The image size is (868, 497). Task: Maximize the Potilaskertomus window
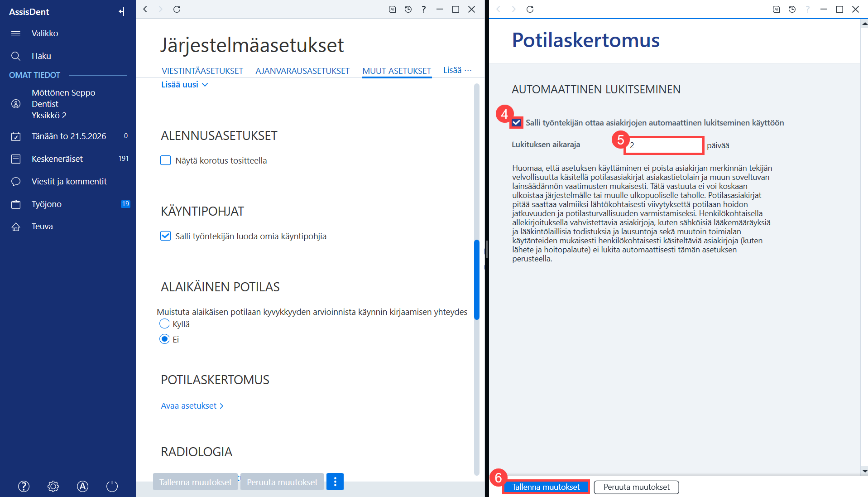(x=839, y=9)
